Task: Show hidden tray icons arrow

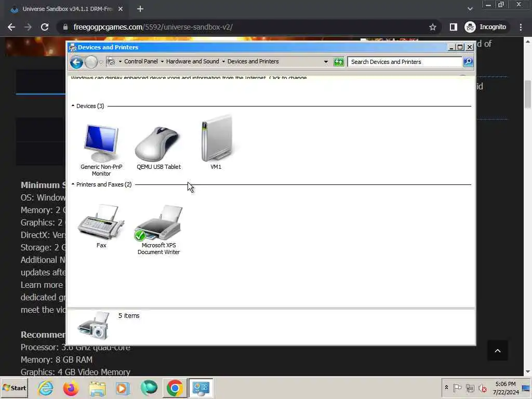Action: pos(446,388)
